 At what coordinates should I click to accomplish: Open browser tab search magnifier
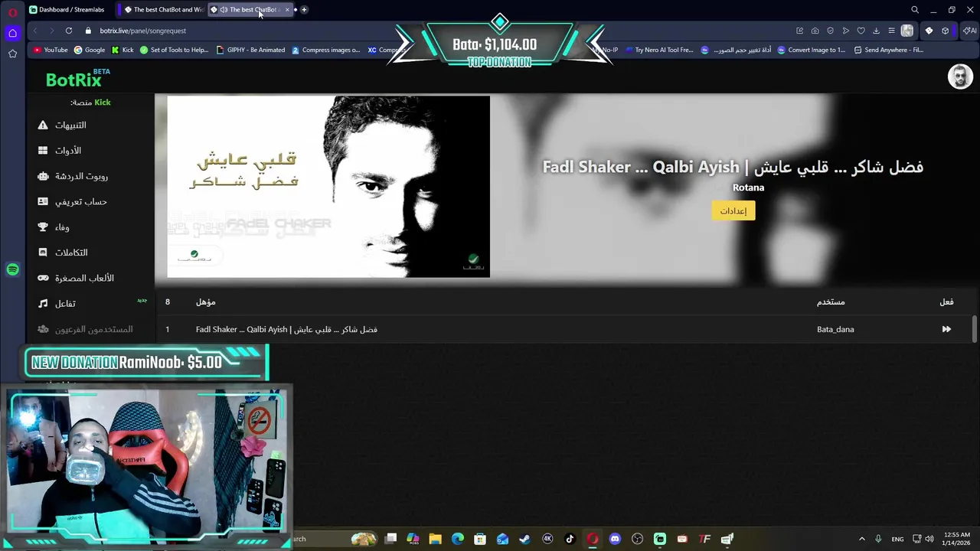coord(914,9)
